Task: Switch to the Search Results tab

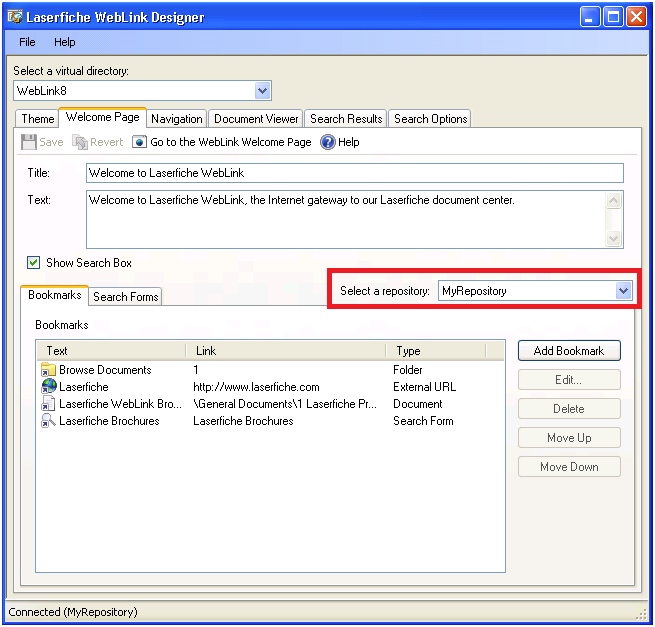Action: [346, 119]
